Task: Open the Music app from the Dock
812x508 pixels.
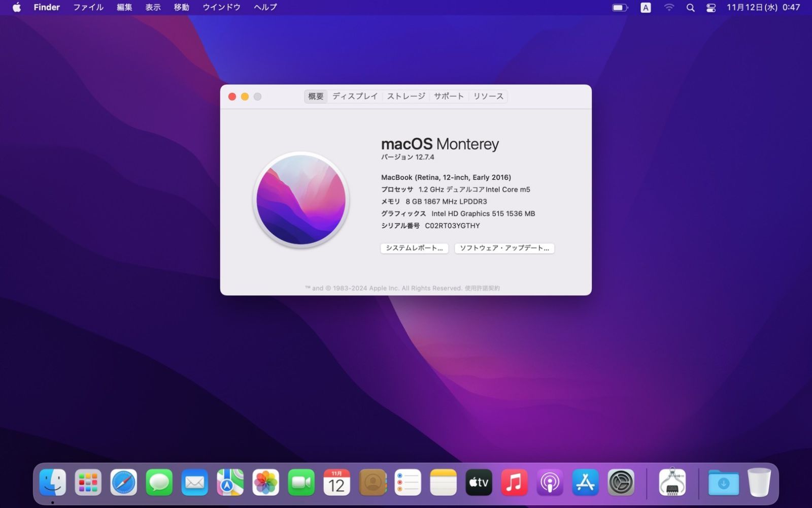Action: (514, 482)
